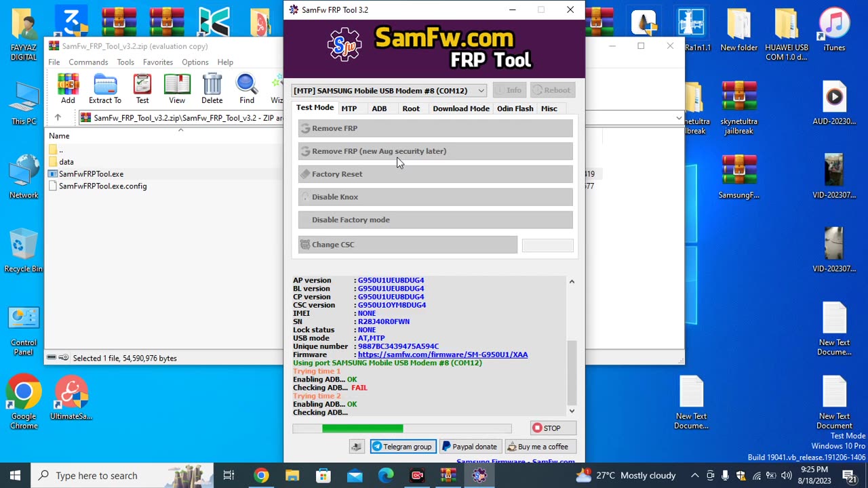Select the SamsungF archive desktop icon
Viewport: 868px width, 488px height.
(738, 178)
